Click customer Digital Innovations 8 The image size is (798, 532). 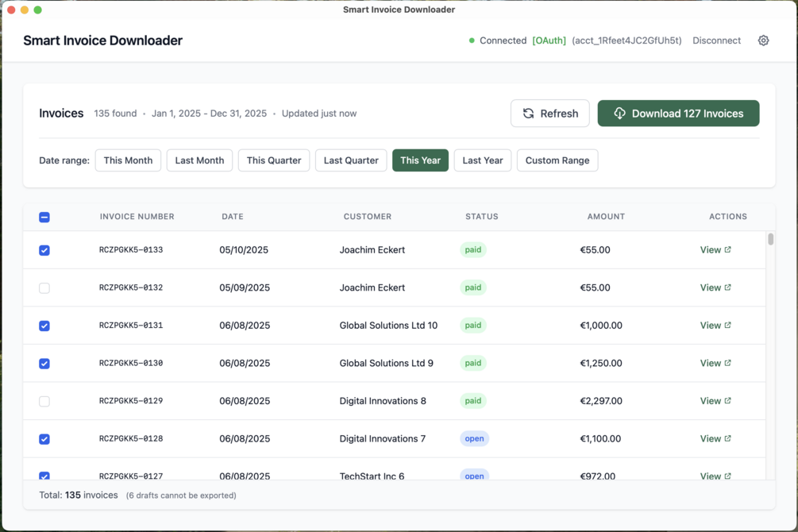coord(383,401)
